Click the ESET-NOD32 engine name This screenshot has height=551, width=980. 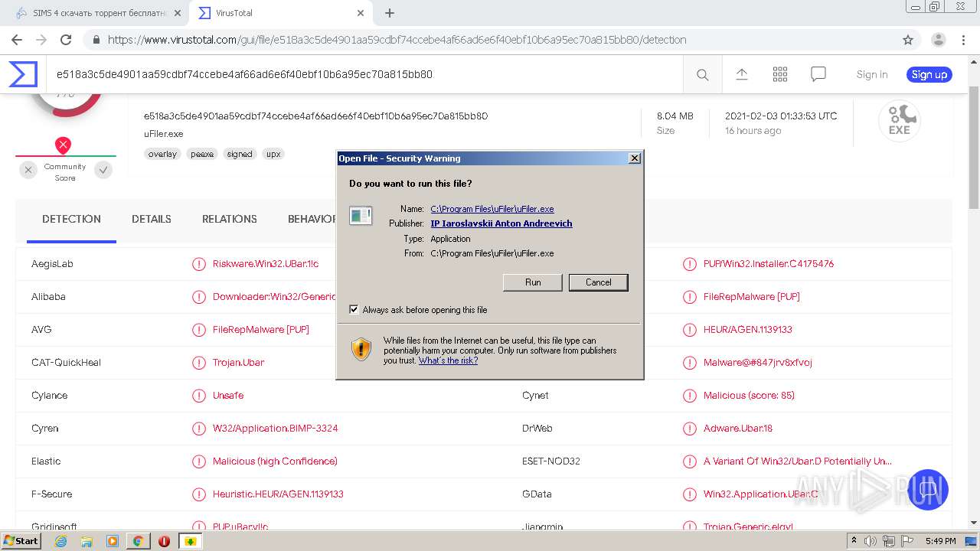pos(551,461)
